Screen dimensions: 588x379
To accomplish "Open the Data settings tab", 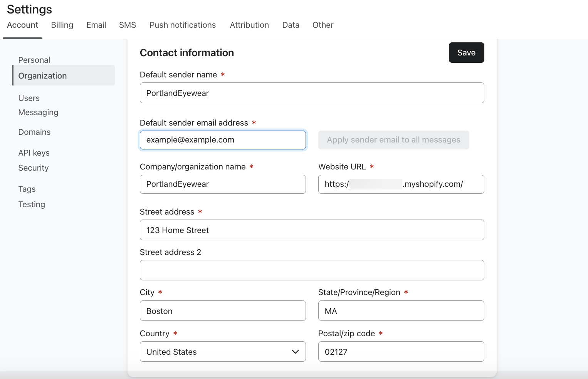I will tap(290, 25).
